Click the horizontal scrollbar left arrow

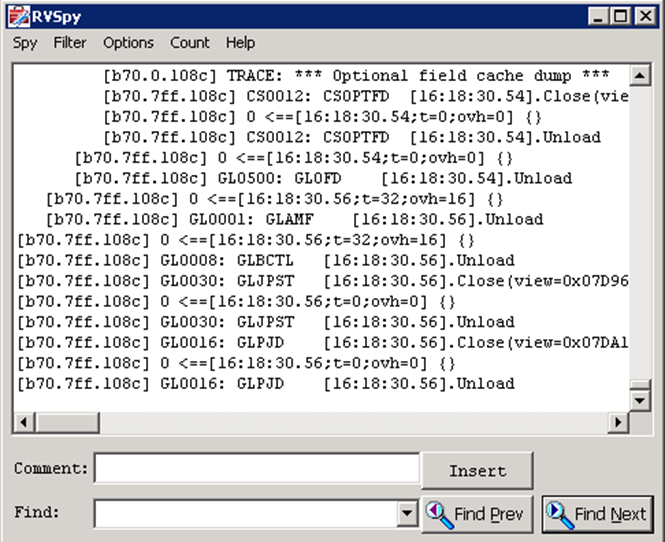coord(24,422)
